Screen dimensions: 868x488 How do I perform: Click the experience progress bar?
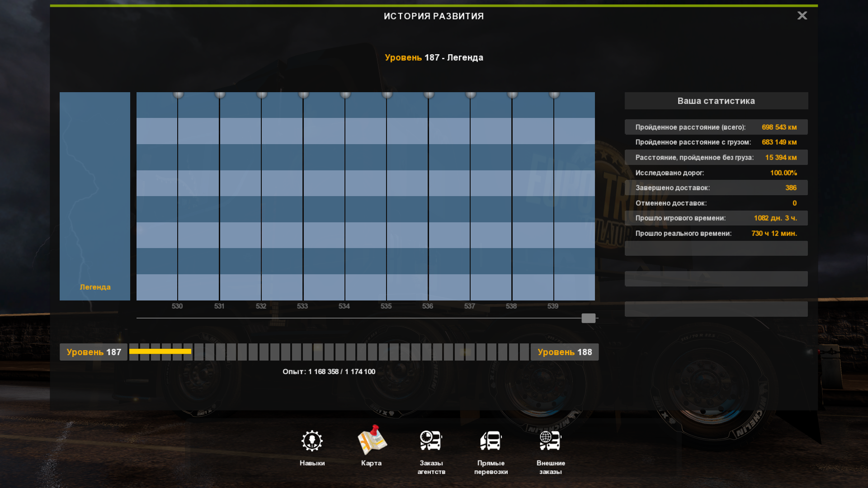click(x=329, y=352)
